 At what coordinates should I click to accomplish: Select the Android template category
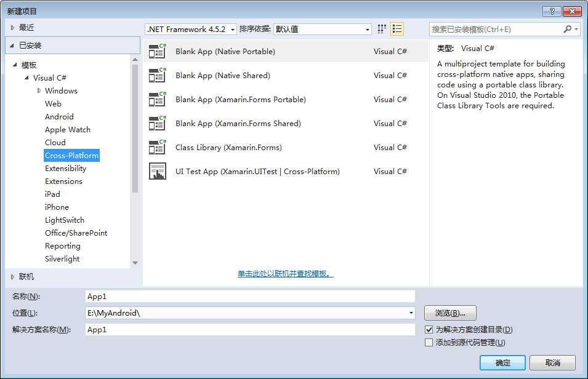59,116
